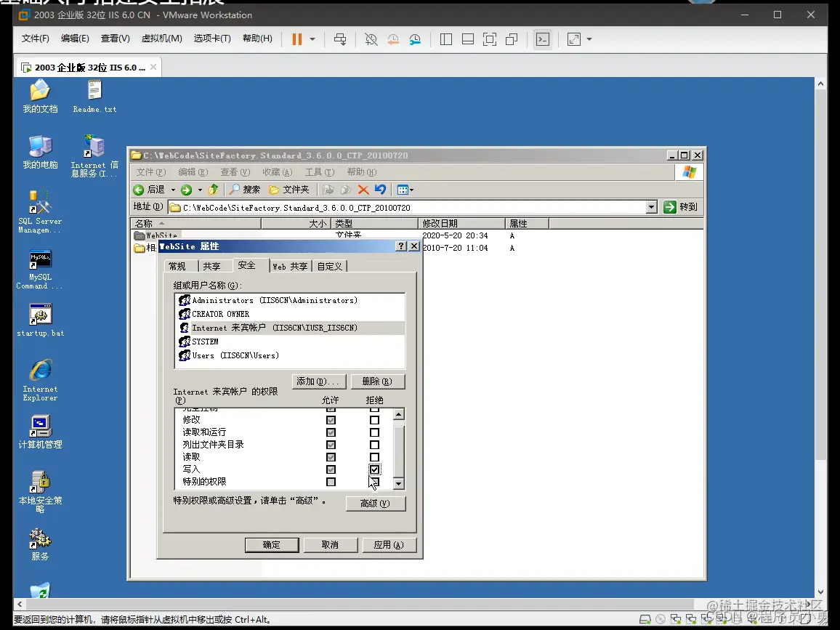
Task: Switch to the Web 共享 tab
Action: [290, 266]
